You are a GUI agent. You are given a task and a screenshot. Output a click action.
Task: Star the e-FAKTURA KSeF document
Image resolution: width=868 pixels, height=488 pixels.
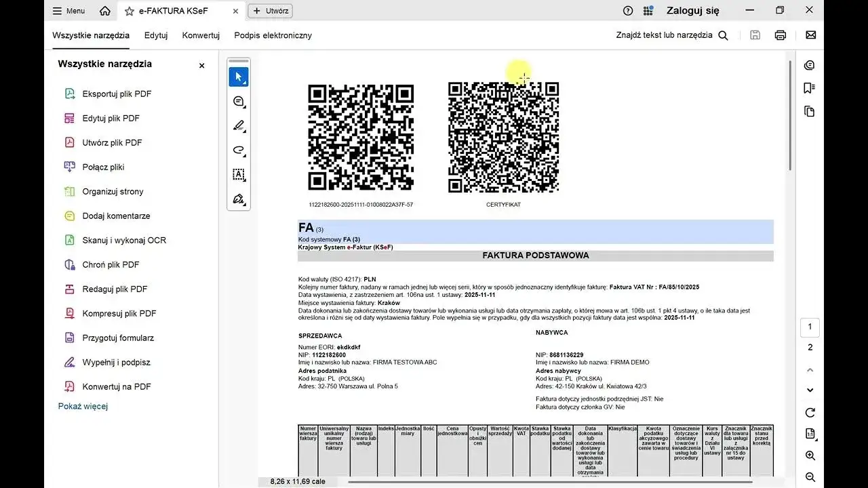(130, 11)
